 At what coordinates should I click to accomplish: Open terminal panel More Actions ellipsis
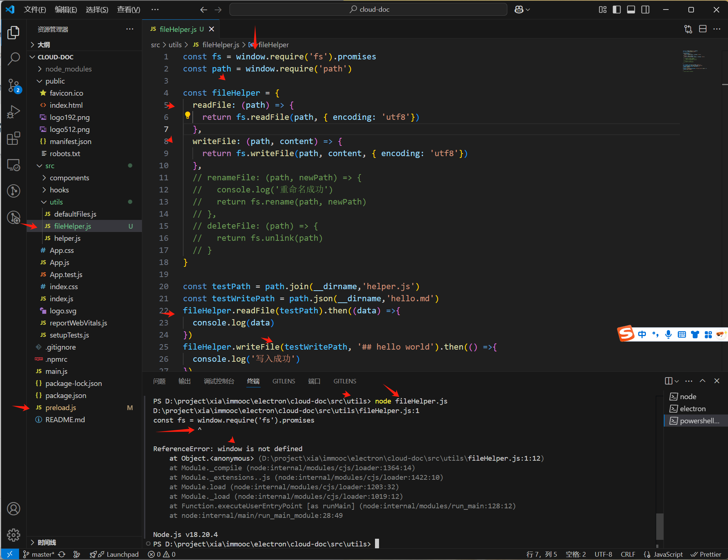click(x=689, y=381)
